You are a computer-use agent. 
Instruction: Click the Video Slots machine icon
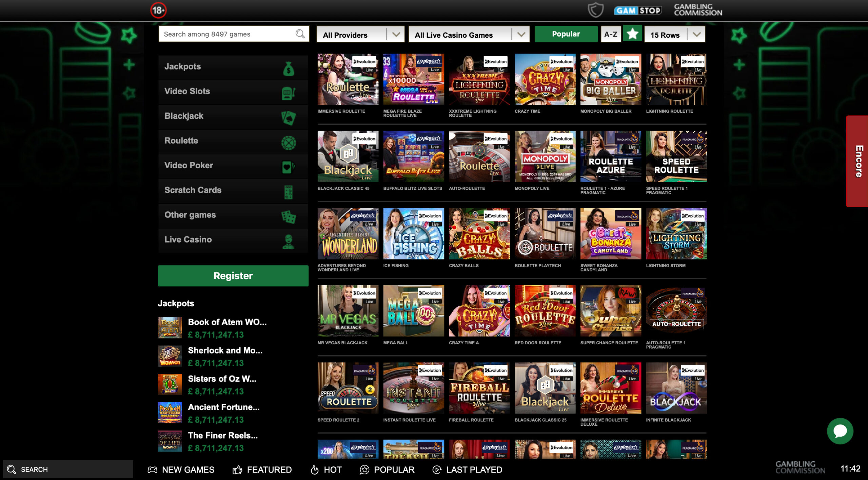289,93
